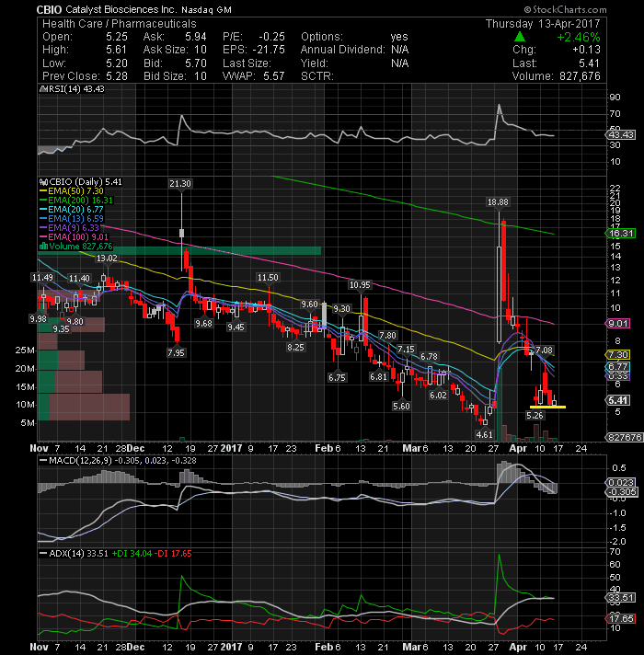This screenshot has height=655, width=644.
Task: Click the tall red candle below 18.88
Action: click(504, 259)
